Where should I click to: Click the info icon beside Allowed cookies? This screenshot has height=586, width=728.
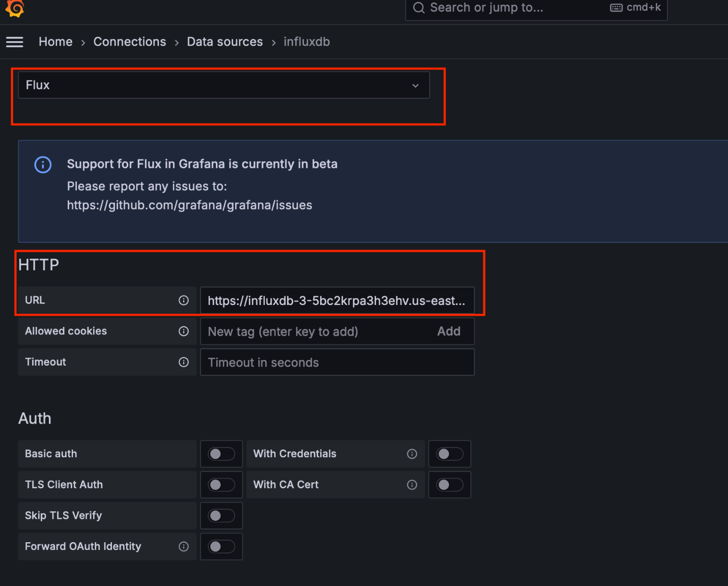(184, 331)
